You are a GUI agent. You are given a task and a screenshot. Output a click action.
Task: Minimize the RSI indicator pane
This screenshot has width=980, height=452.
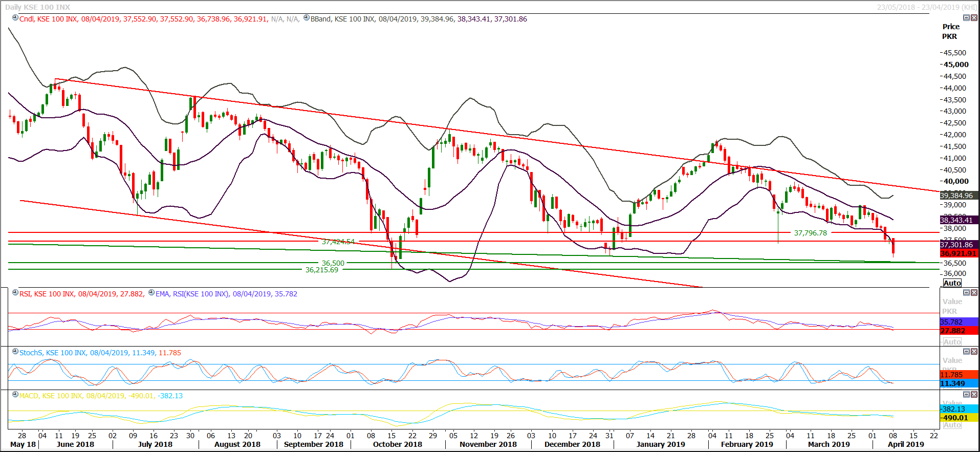[966, 293]
